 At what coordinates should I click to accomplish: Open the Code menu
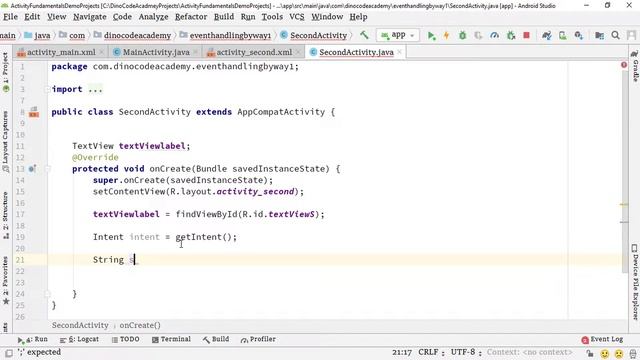[122, 17]
